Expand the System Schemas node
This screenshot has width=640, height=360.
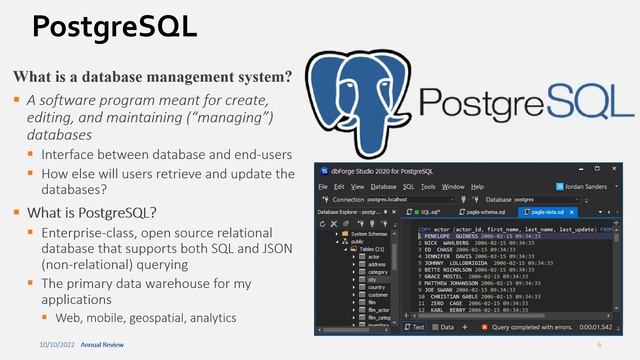click(337, 234)
